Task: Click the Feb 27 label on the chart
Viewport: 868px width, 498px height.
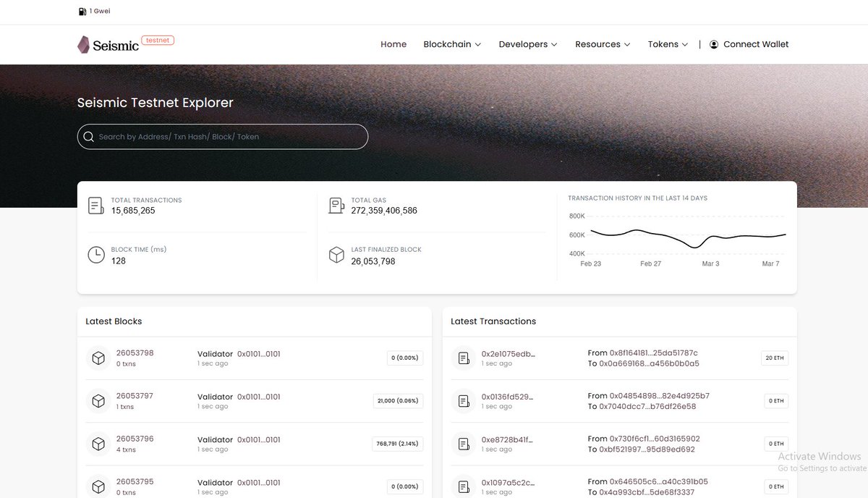Action: coord(650,264)
